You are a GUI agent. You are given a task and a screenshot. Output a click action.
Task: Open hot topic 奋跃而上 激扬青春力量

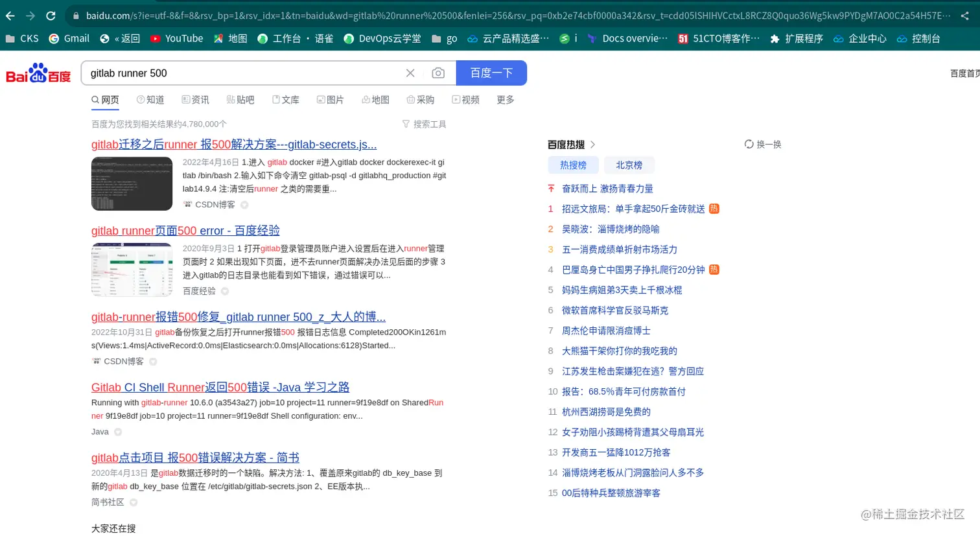click(607, 189)
